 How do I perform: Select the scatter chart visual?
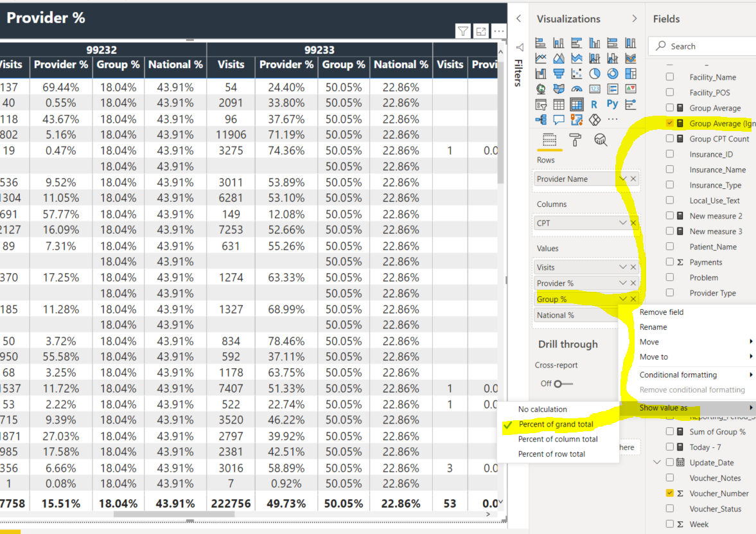576,74
